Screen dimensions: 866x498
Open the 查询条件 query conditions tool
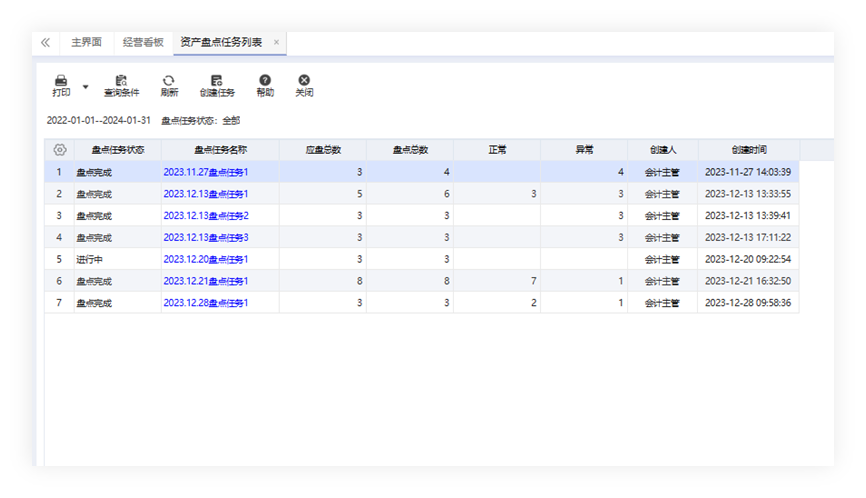tap(121, 81)
